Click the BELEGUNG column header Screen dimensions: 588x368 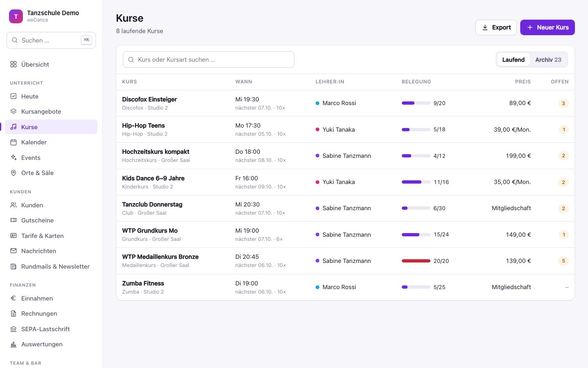(416, 82)
